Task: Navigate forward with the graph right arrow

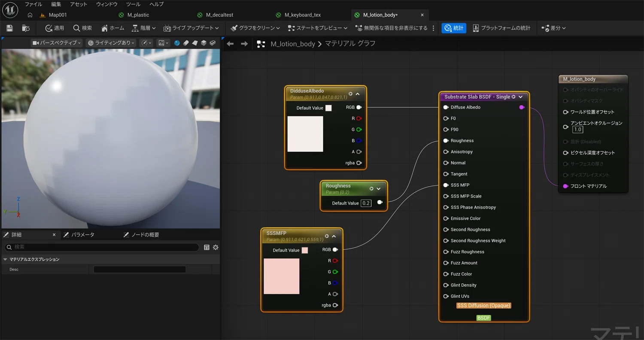Action: tap(244, 44)
